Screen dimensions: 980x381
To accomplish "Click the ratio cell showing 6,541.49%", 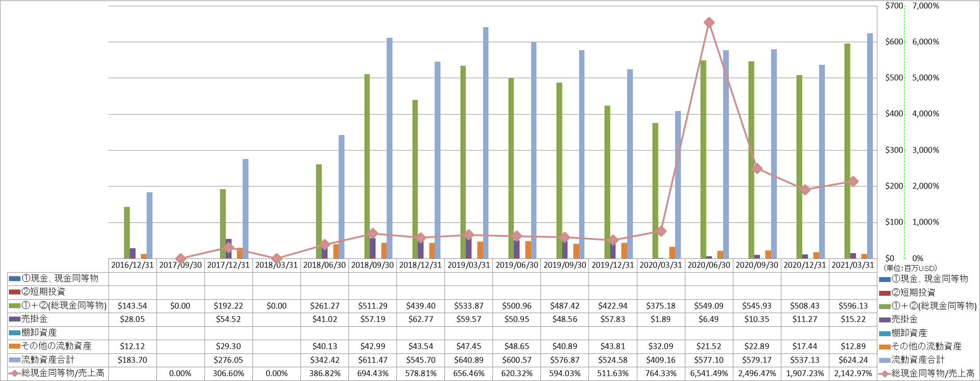I will pos(709,373).
